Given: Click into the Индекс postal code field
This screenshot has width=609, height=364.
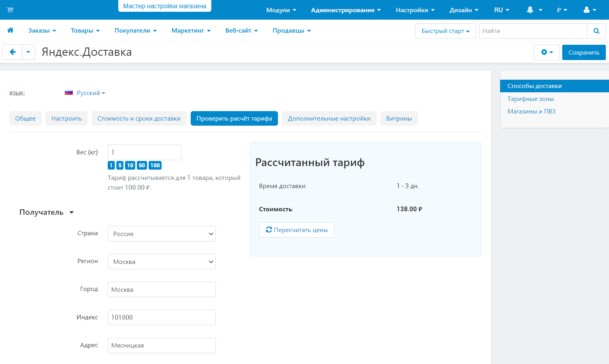Looking at the screenshot, I should tap(162, 317).
